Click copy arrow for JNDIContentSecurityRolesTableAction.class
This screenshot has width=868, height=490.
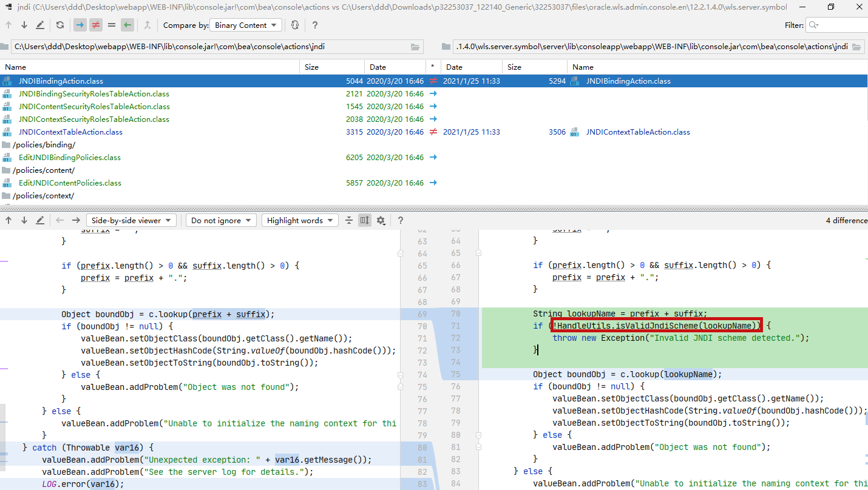coord(433,106)
